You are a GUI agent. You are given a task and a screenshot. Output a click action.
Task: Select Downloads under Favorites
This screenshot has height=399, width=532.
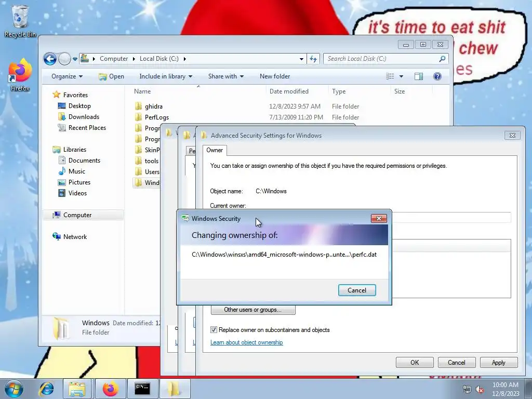coord(84,117)
